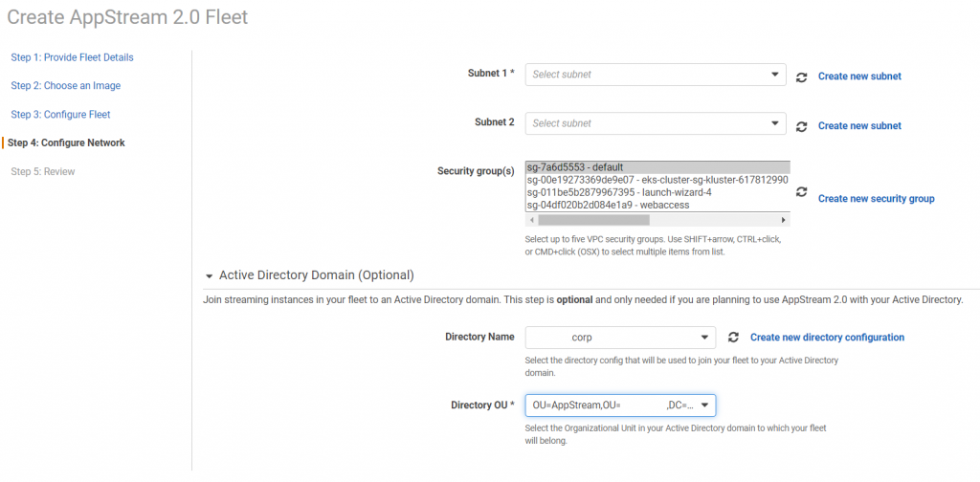Click the security list scroll-right arrow
Screen dimensions: 980x482
783,220
